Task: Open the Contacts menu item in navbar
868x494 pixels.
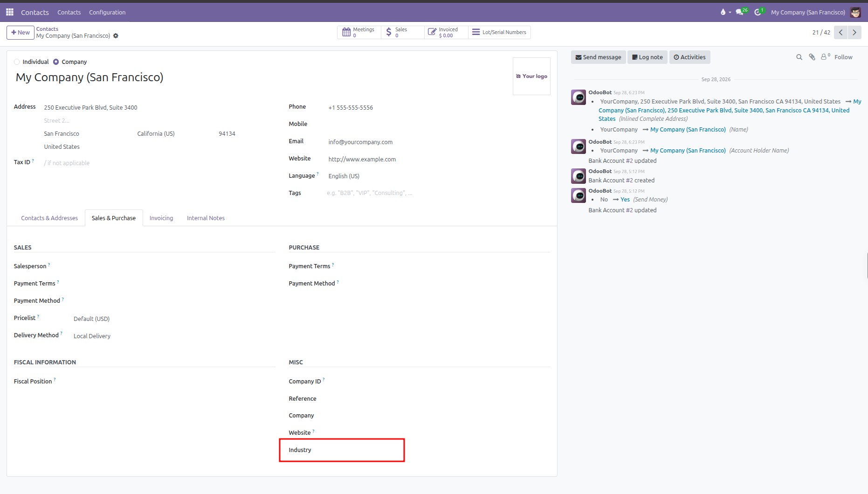Action: (69, 12)
